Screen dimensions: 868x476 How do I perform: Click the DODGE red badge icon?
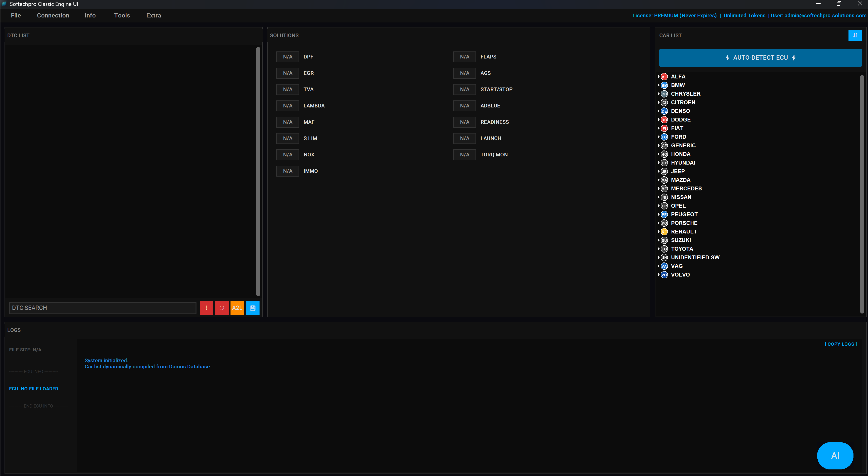point(664,120)
